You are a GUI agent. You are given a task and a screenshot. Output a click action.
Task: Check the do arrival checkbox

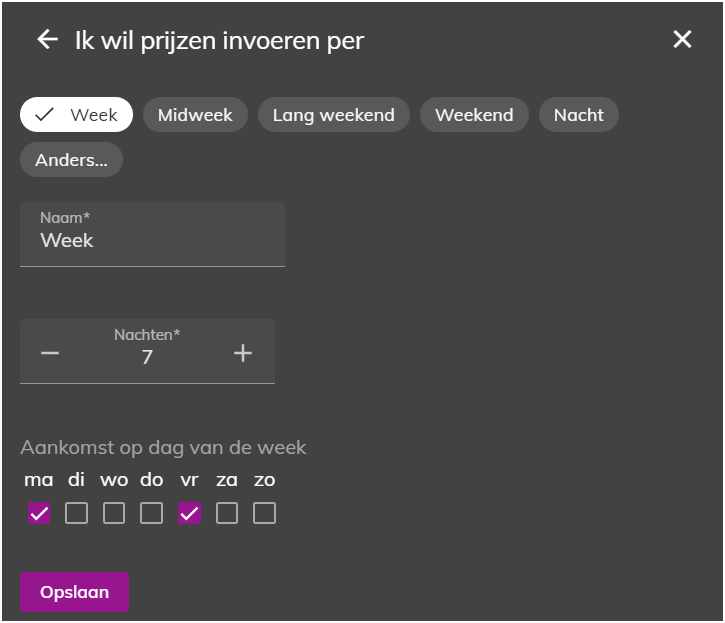(x=151, y=513)
